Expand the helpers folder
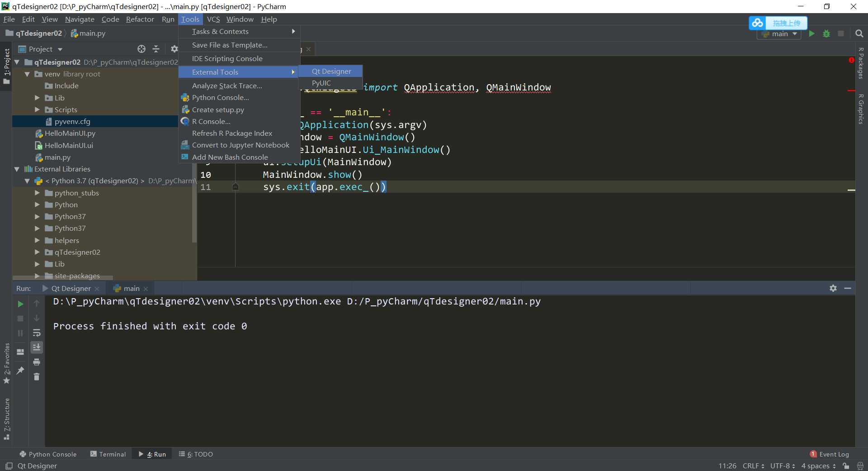Image resolution: width=868 pixels, height=471 pixels. click(38, 240)
